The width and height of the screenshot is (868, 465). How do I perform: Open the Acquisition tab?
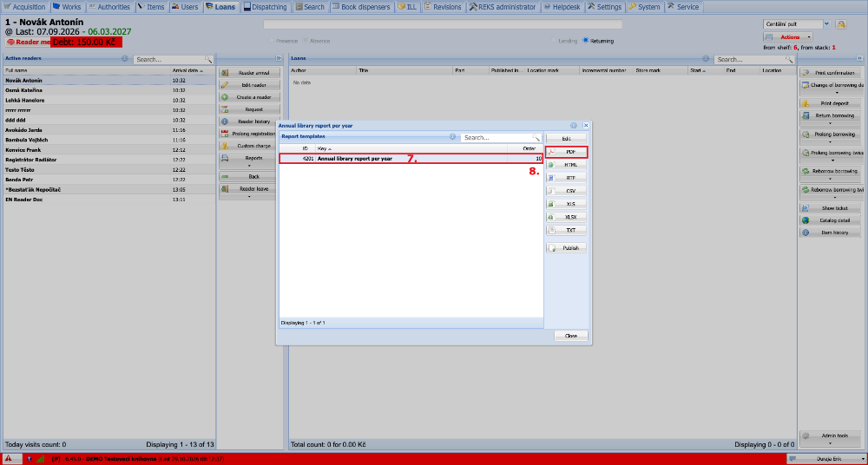tap(25, 7)
